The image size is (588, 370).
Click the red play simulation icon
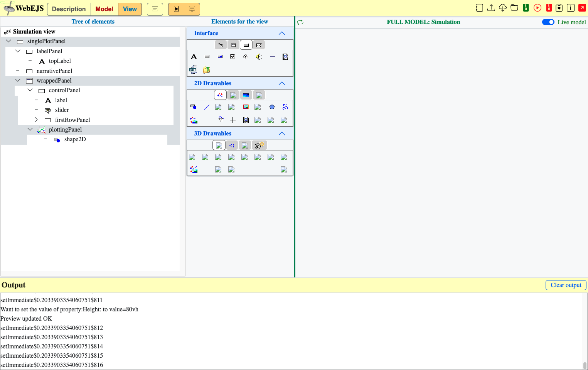[537, 8]
